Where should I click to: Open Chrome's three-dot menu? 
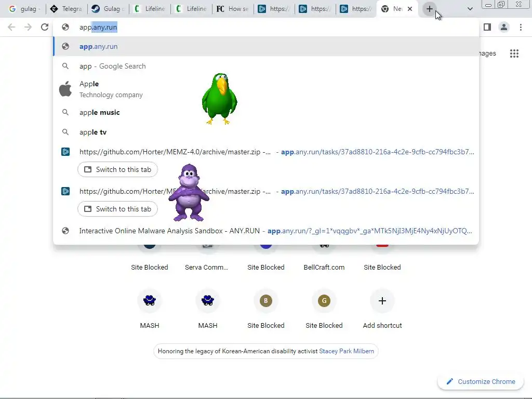(x=521, y=27)
